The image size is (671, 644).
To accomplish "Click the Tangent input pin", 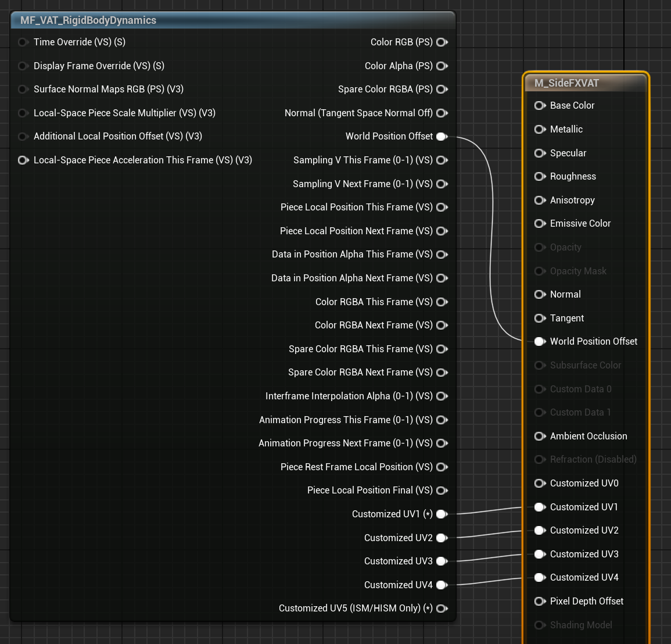I will pos(540,318).
